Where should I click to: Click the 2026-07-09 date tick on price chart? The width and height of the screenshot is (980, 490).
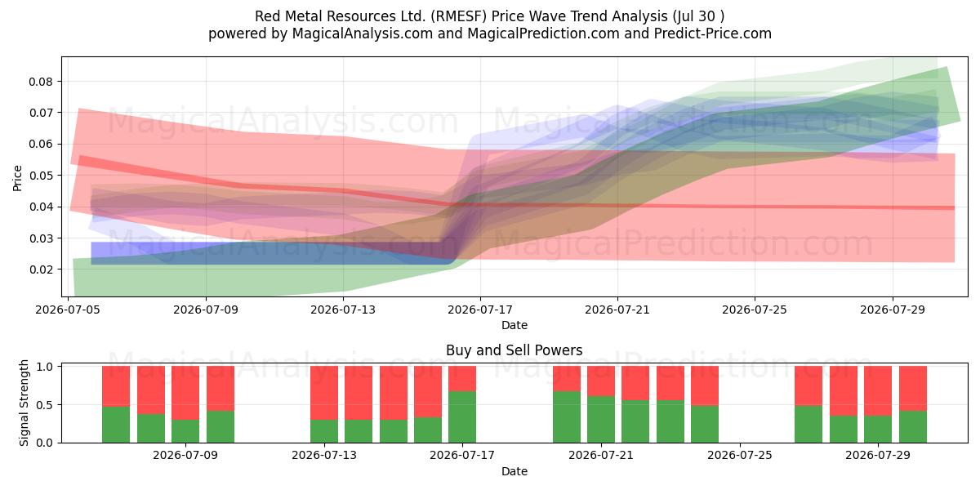pyautogui.click(x=206, y=310)
